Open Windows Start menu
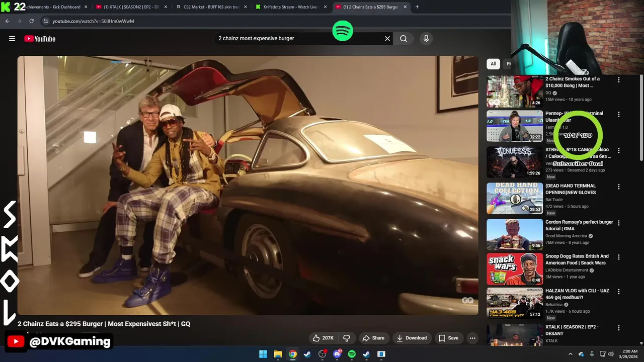The image size is (644, 362). pos(263,354)
